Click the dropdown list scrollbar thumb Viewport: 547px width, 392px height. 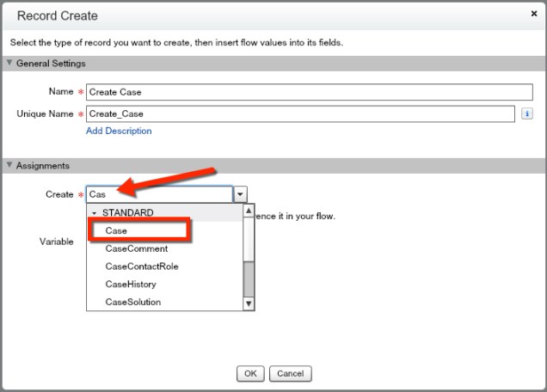249,277
